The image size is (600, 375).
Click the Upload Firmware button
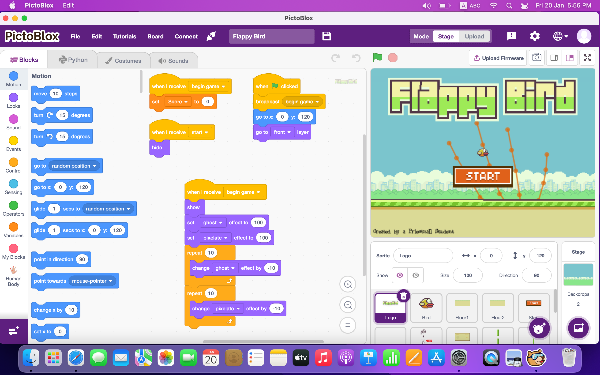pos(498,58)
